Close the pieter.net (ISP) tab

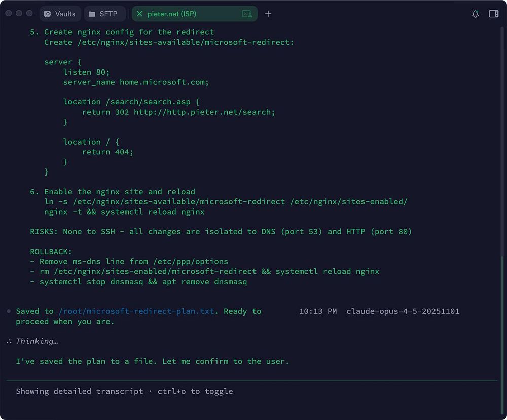coord(140,14)
